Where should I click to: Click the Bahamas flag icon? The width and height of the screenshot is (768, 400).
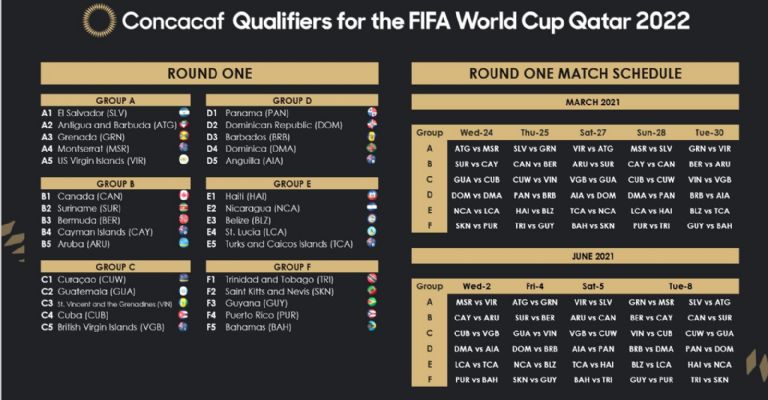(x=372, y=325)
